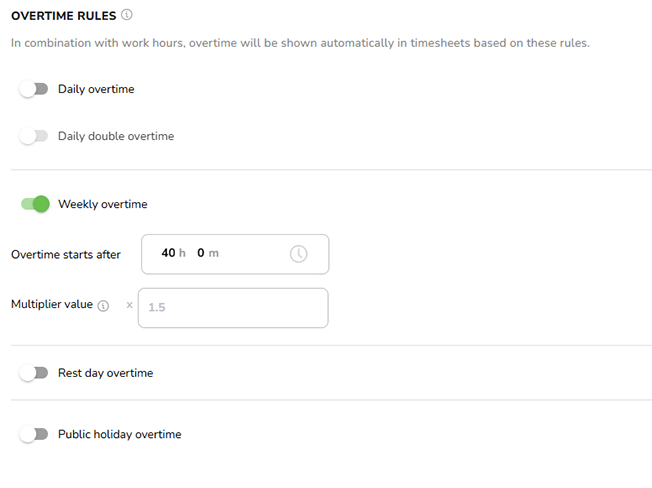The width and height of the screenshot is (652, 488).
Task: Click the 'Public holiday overtime' label text
Action: (119, 434)
